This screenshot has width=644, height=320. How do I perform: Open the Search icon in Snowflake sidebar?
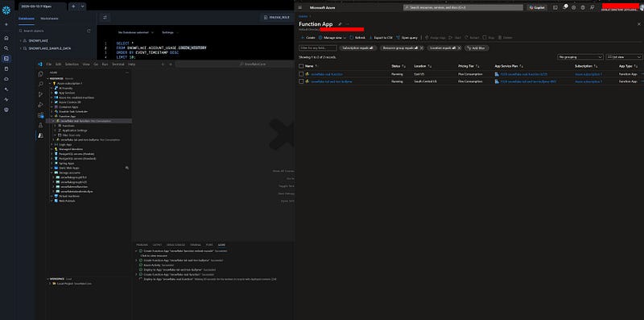pos(6,48)
